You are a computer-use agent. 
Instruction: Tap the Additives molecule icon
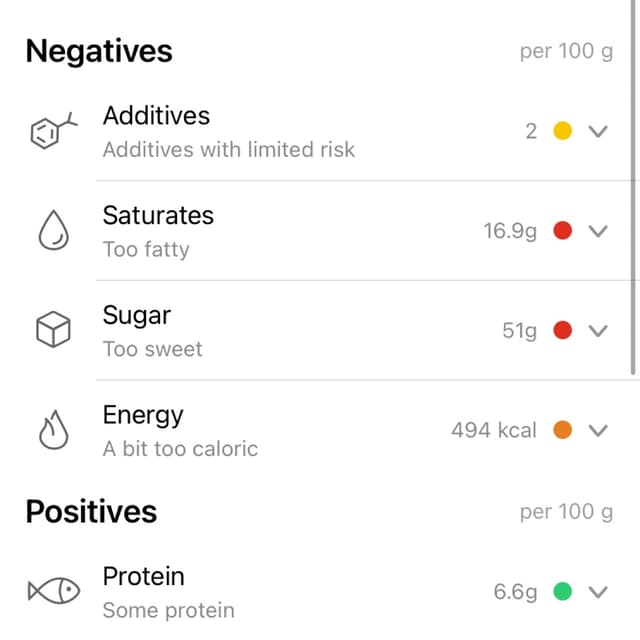tap(53, 131)
